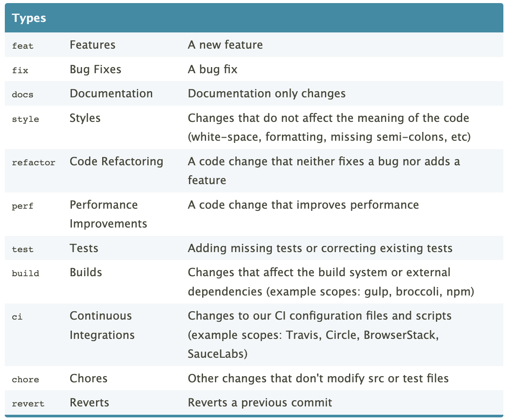This screenshot has height=420, width=506.
Task: Select the docs code cell
Action: click(23, 95)
